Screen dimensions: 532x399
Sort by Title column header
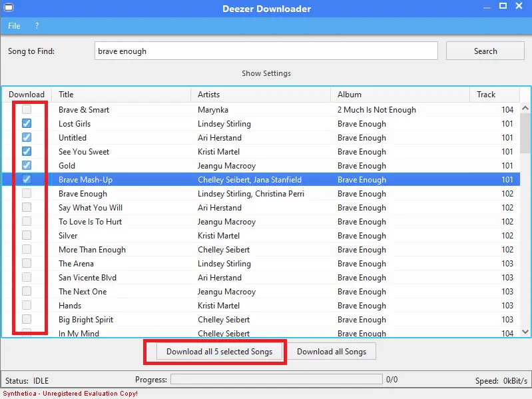(x=121, y=95)
